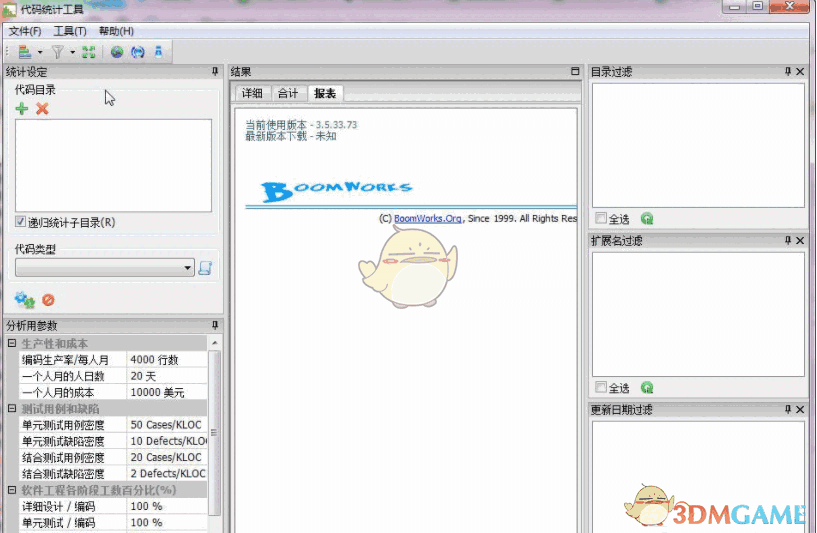Edit the 20 天 value

[167, 376]
